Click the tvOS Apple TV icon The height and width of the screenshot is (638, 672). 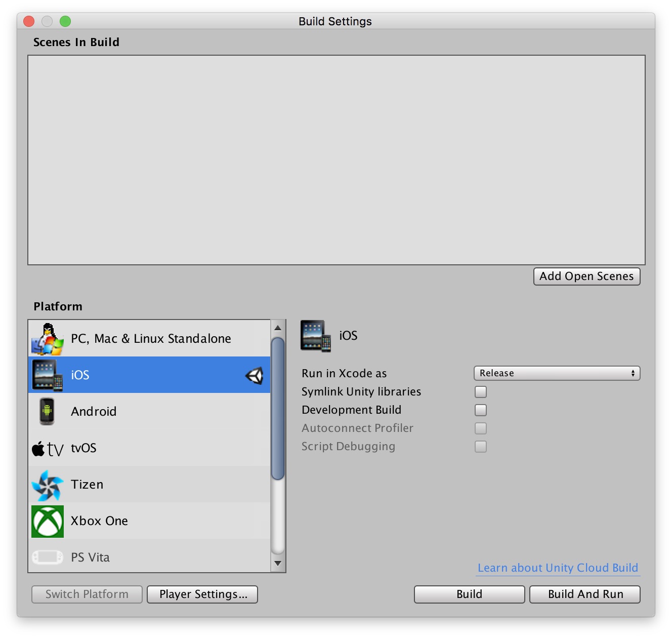pyautogui.click(x=47, y=448)
